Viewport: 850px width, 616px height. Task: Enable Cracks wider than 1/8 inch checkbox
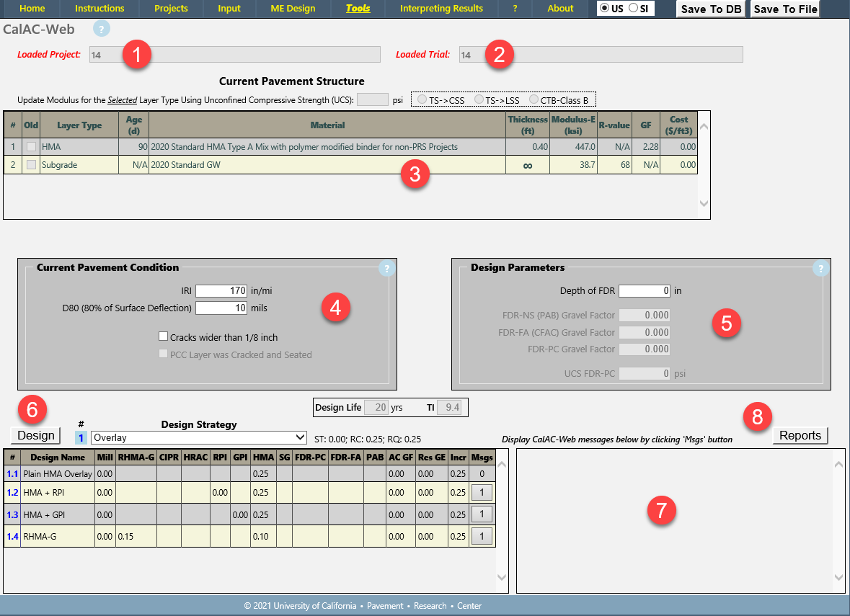[x=164, y=336]
